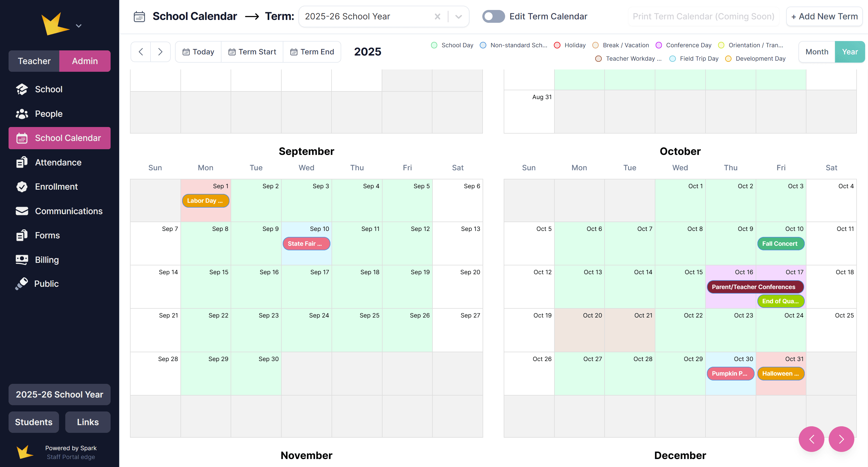Select the Billing sidebar icon

point(21,260)
